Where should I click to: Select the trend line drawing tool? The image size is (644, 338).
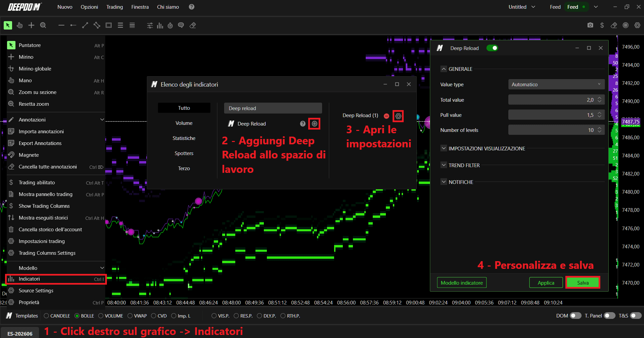pos(85,25)
